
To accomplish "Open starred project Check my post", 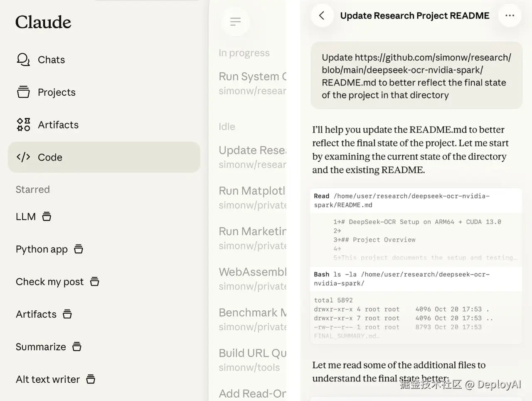I will (x=49, y=282).
